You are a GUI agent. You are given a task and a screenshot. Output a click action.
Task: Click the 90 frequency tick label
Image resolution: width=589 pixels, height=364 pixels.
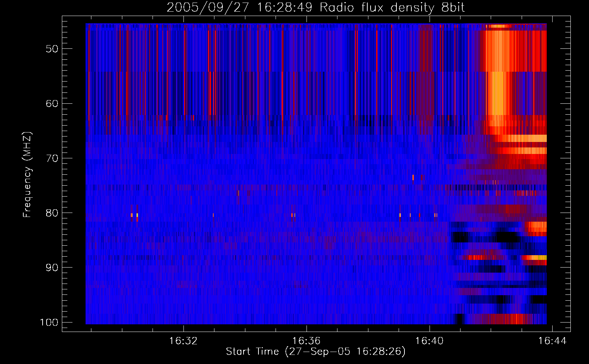[52, 268]
